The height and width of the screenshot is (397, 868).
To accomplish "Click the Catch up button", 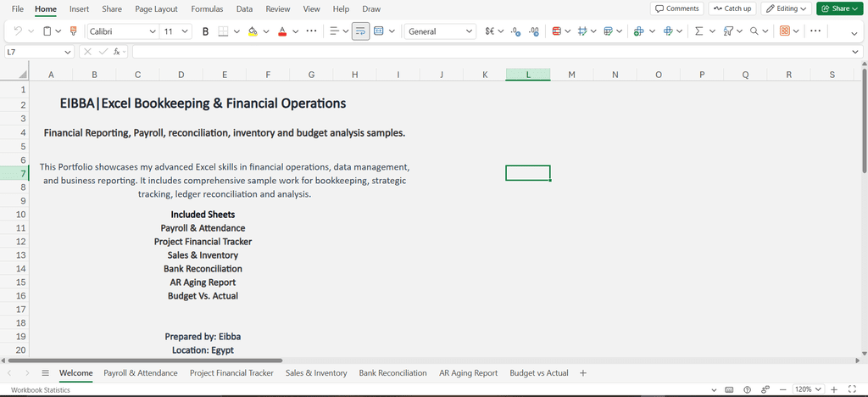I will 732,8.
